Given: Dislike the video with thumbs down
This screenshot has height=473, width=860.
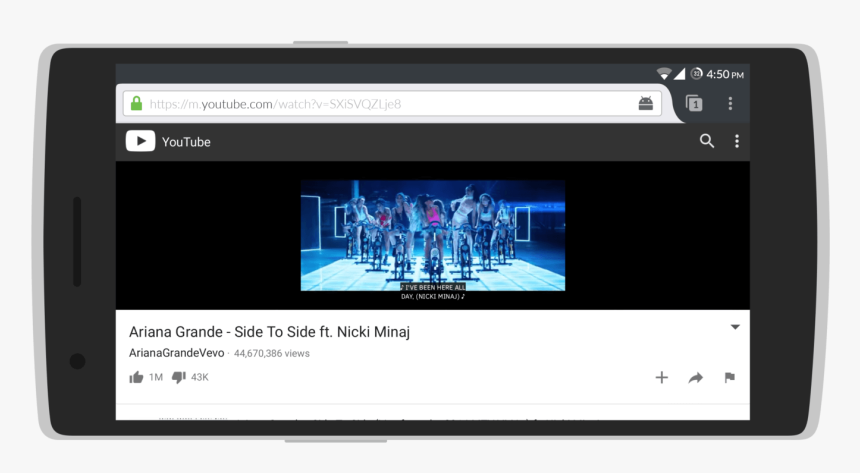Looking at the screenshot, I should pyautogui.click(x=178, y=377).
